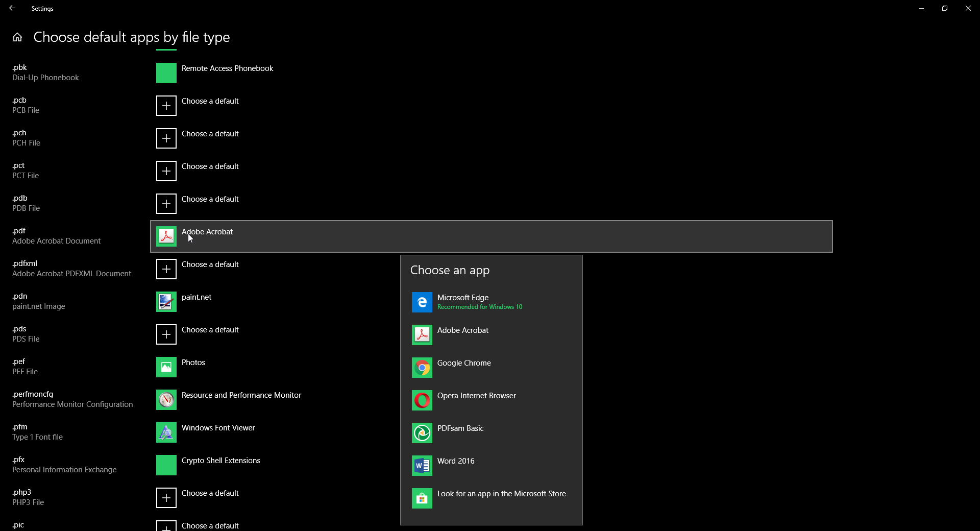Choose Google Chrome entry in app list

(491, 368)
